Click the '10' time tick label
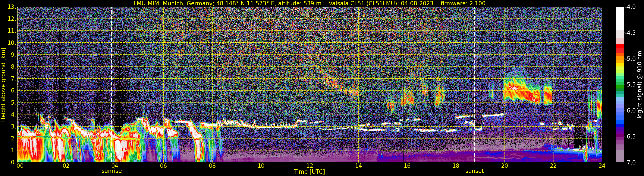Image resolution: width=644 pixels, height=176 pixels. pos(261,166)
